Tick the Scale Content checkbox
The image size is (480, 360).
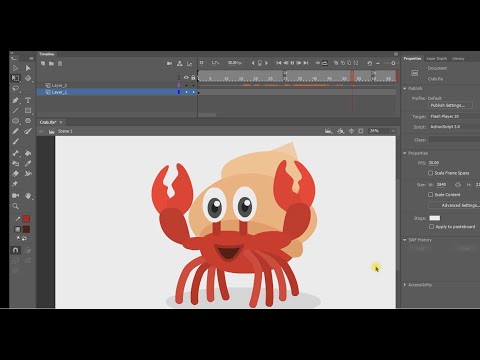pyautogui.click(x=431, y=194)
